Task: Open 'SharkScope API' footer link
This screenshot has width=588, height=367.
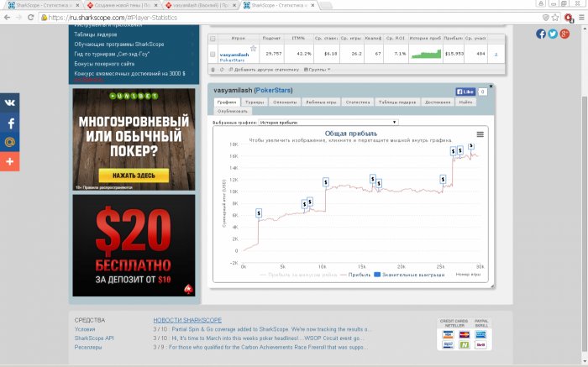Action: point(94,338)
